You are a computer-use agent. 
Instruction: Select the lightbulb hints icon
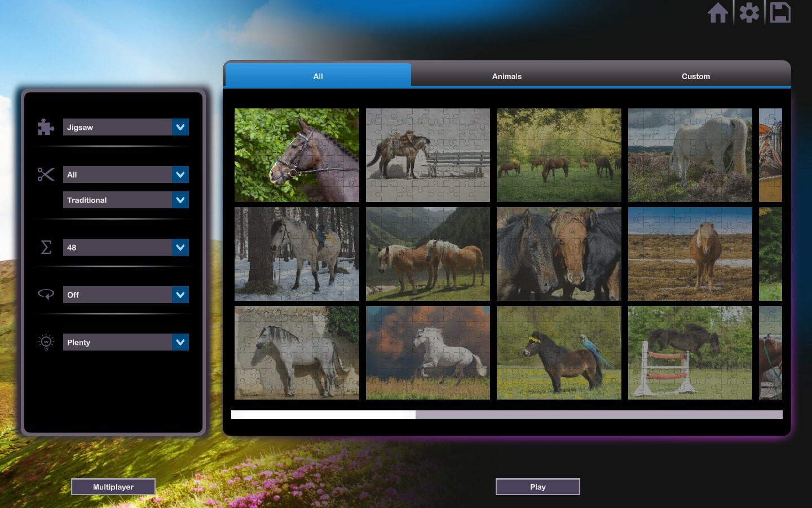tap(46, 341)
